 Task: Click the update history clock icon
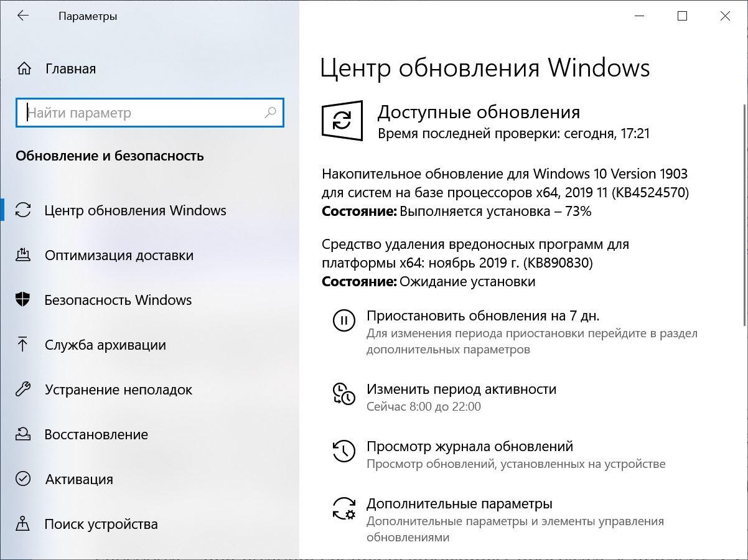[x=344, y=450]
